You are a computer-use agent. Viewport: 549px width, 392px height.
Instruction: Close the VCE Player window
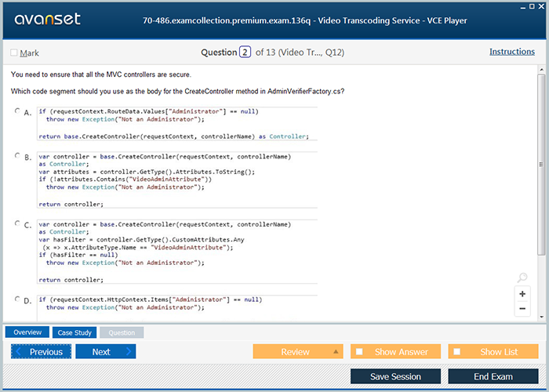pyautogui.click(x=541, y=6)
